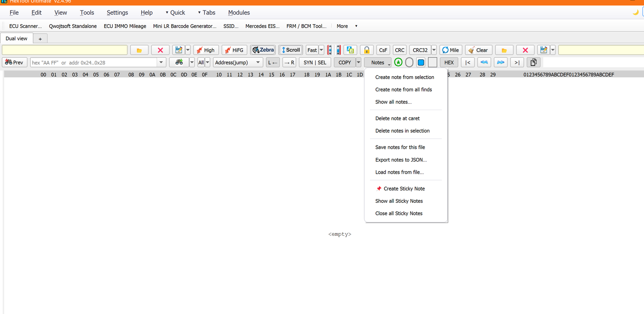The width and height of the screenshot is (644, 314).
Task: Expand left pane save dropdown arrow
Action: (188, 50)
